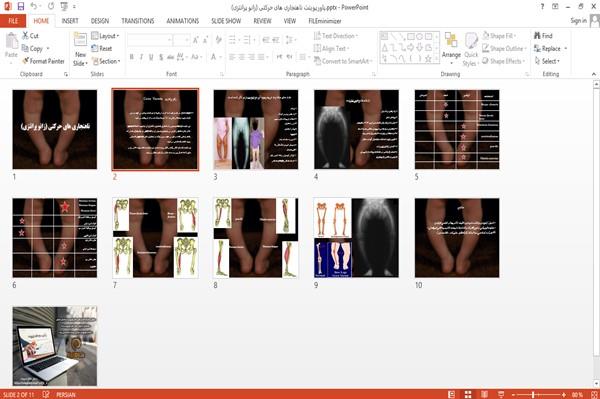
Task: Open the Select dropdown in Editing group
Action: point(547,61)
